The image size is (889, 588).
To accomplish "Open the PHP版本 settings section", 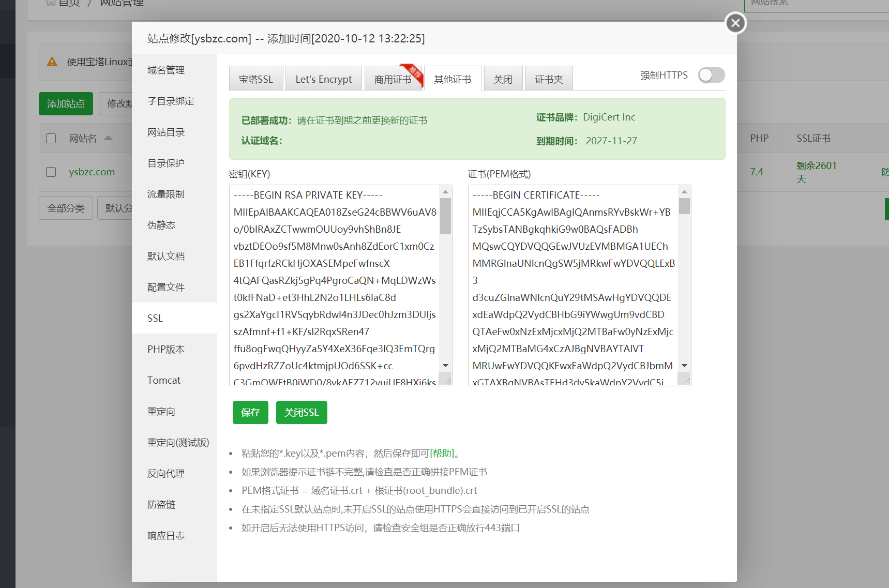I will 166,349.
